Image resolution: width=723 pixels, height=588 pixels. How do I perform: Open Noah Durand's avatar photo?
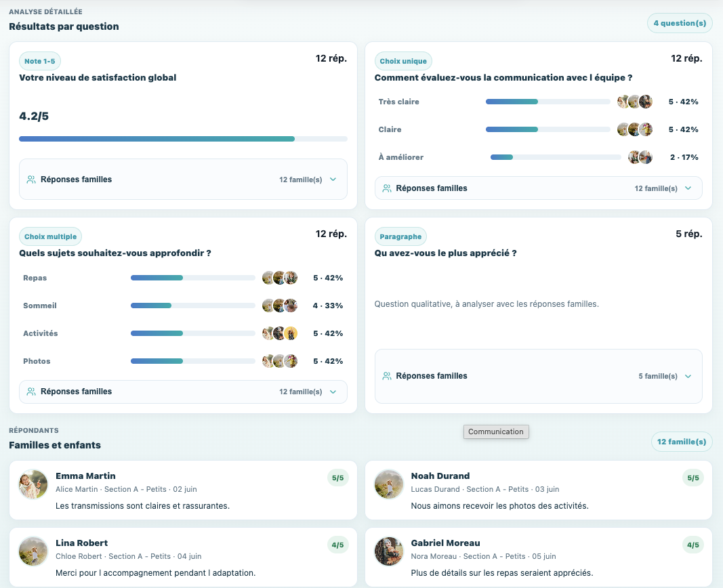tap(389, 484)
